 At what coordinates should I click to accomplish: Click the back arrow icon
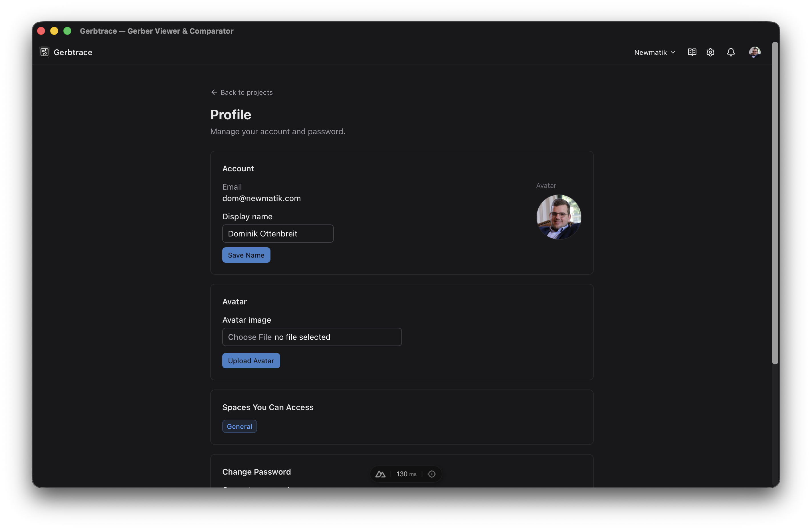[214, 92]
